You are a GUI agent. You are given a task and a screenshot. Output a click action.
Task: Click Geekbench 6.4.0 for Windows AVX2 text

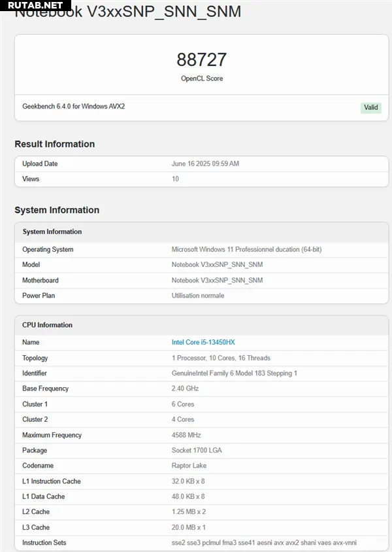point(73,107)
